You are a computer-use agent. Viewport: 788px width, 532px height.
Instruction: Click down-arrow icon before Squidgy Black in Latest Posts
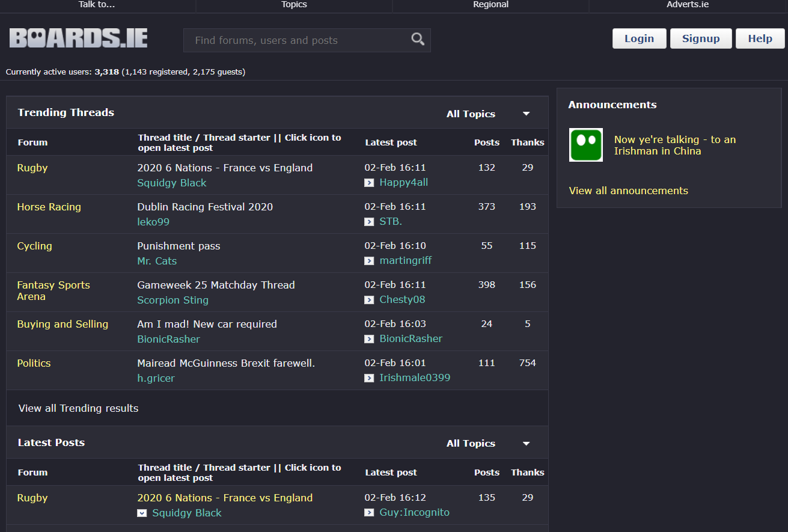pos(142,513)
